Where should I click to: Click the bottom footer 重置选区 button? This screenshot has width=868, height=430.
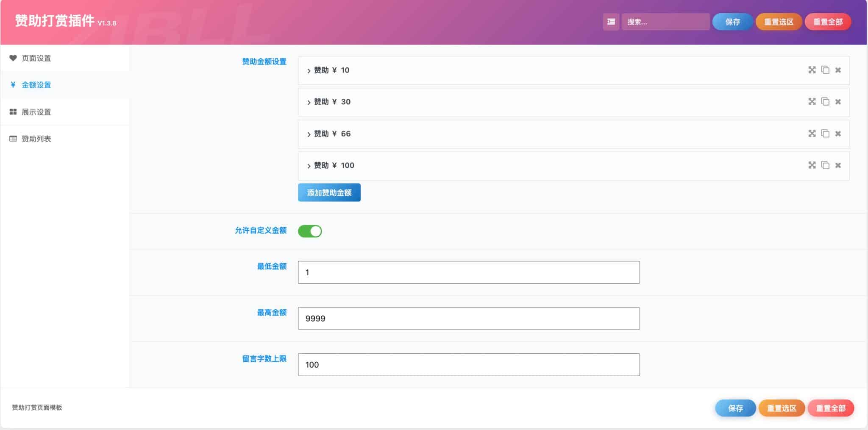782,408
